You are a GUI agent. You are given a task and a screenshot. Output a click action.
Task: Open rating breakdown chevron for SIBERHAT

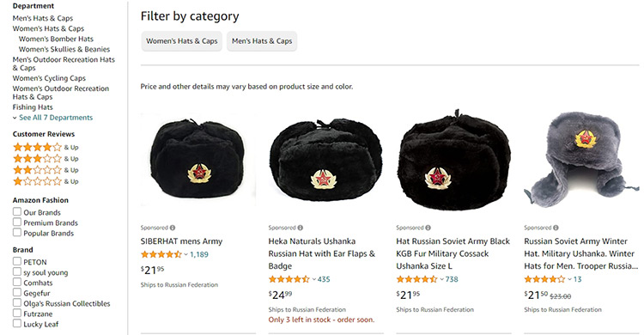185,254
